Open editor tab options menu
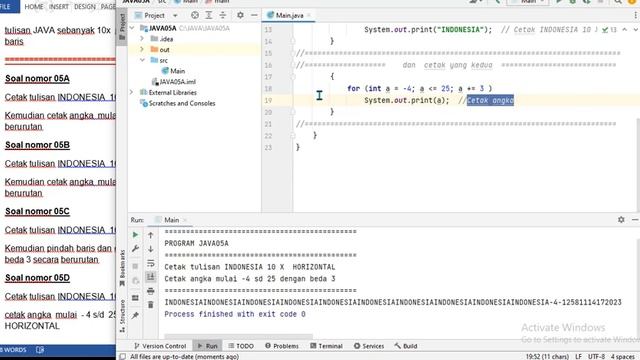 click(x=636, y=15)
